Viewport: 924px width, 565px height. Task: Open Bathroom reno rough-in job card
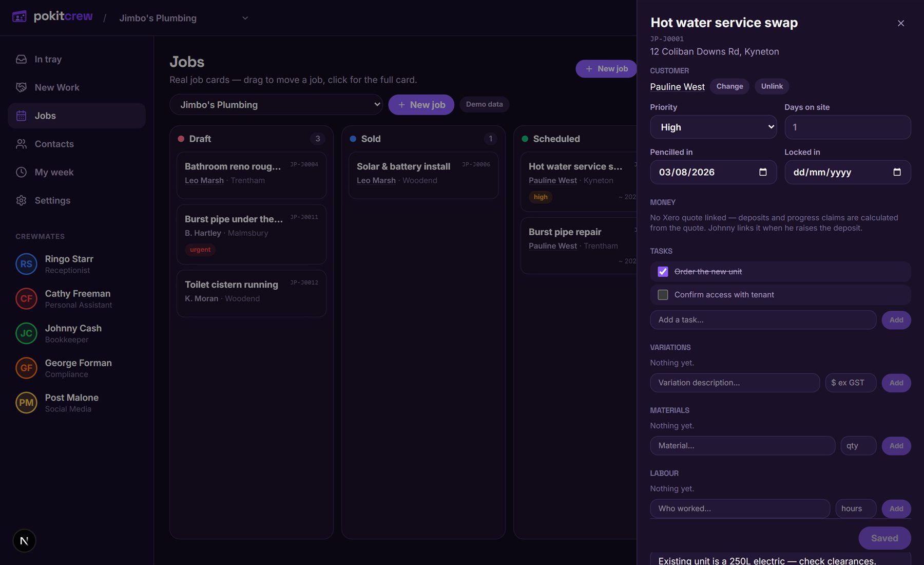tap(252, 175)
